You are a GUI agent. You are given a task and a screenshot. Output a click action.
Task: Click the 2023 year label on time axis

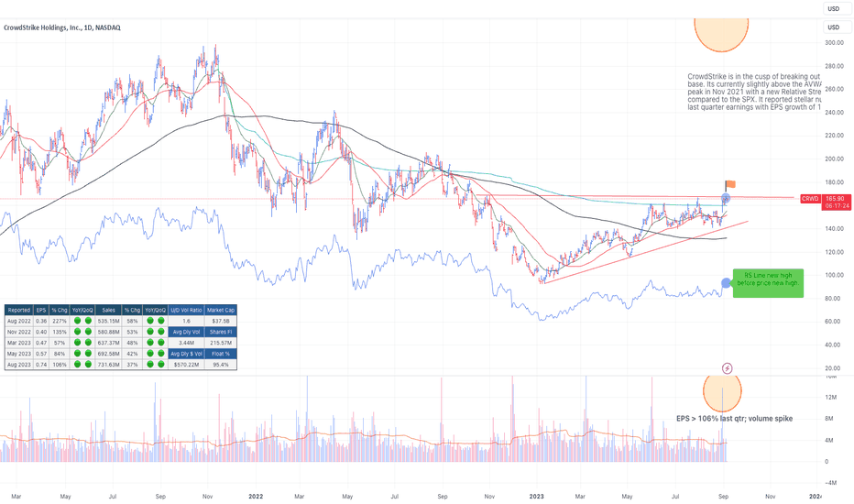click(536, 497)
